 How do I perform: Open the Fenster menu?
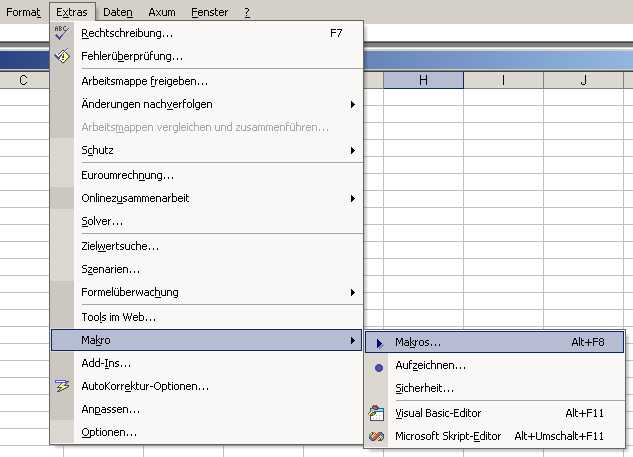[x=208, y=12]
